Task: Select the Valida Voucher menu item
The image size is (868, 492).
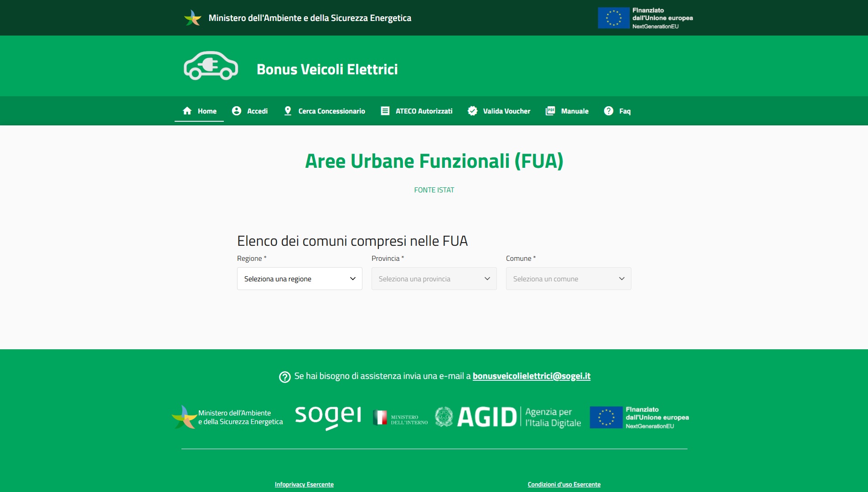Action: click(506, 111)
